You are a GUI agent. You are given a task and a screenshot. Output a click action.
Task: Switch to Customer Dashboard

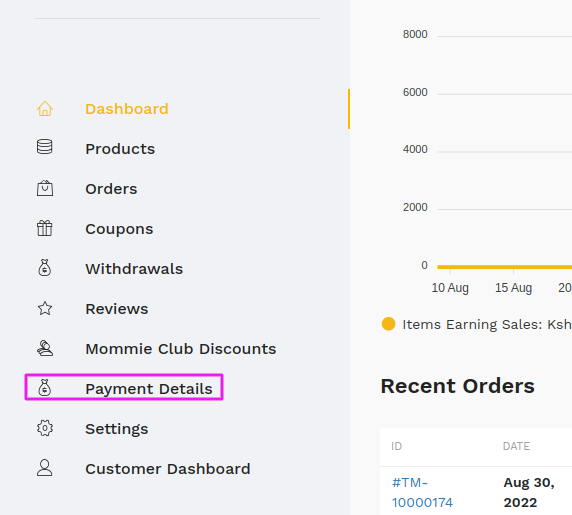point(168,469)
